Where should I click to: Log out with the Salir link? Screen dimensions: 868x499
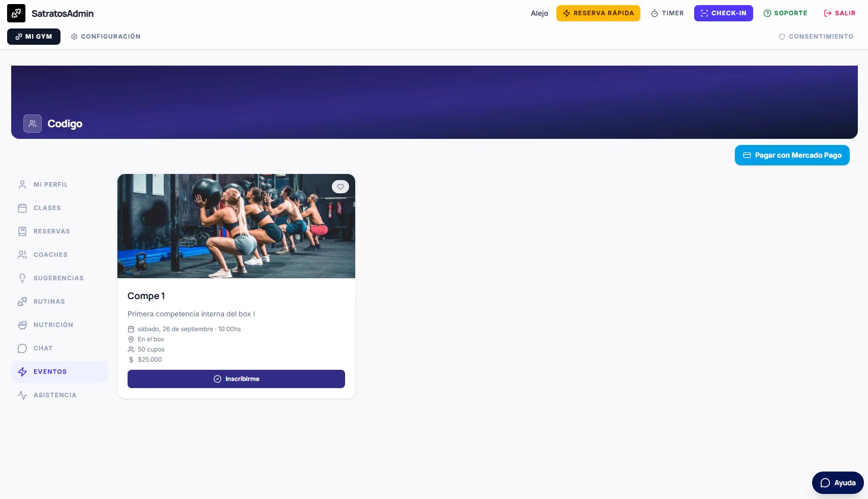[x=840, y=13]
